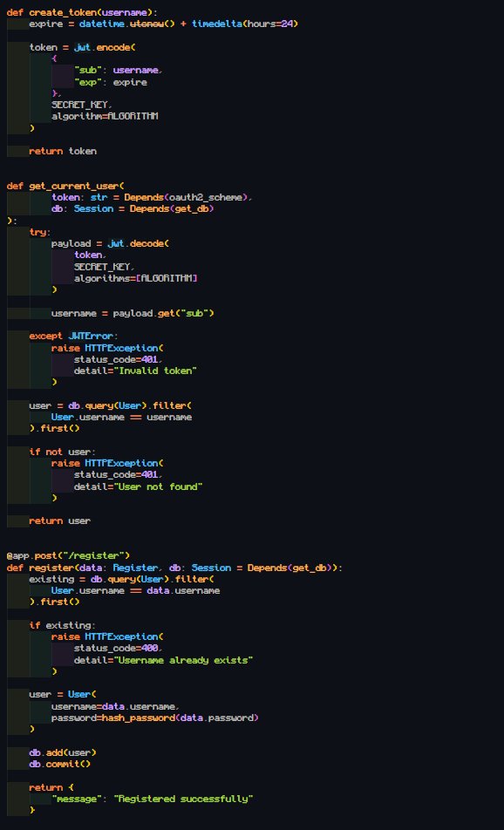This screenshot has height=830, width=504.
Task: Click the 'token = jwt.encode(' line
Action: pos(82,47)
